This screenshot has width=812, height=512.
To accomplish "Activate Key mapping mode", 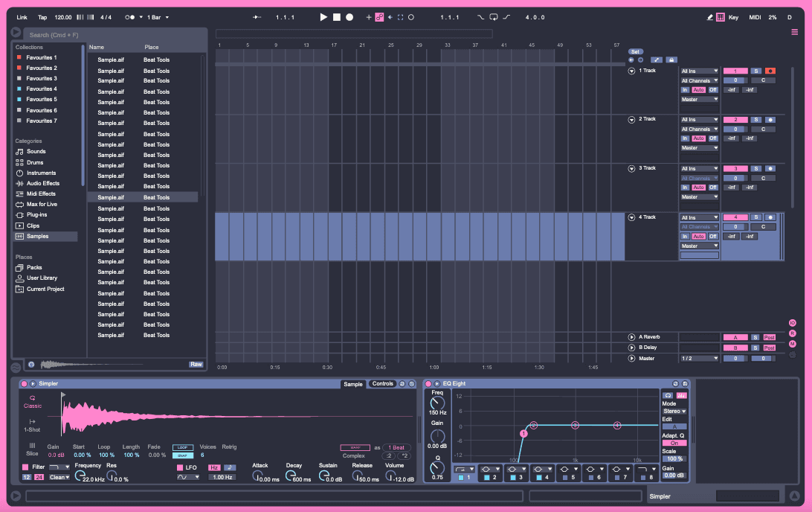I will [x=733, y=17].
